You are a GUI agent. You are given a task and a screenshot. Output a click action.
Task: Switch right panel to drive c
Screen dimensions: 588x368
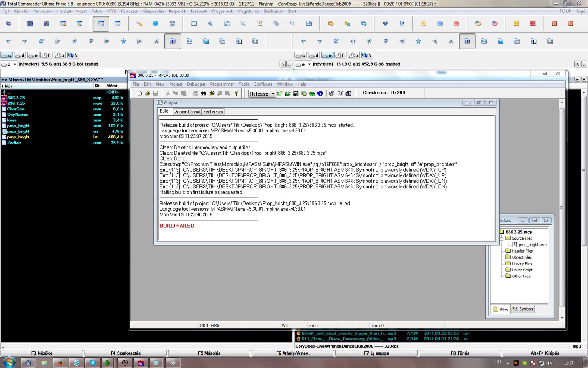click(300, 56)
